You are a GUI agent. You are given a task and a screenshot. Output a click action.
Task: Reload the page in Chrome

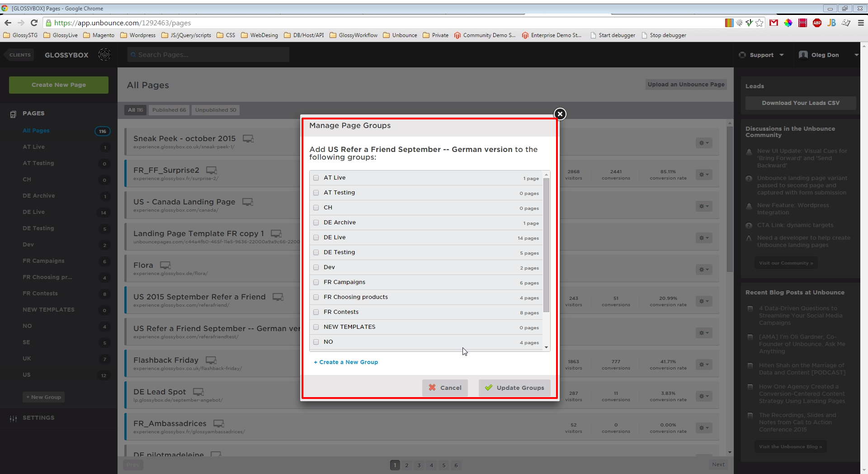(34, 23)
